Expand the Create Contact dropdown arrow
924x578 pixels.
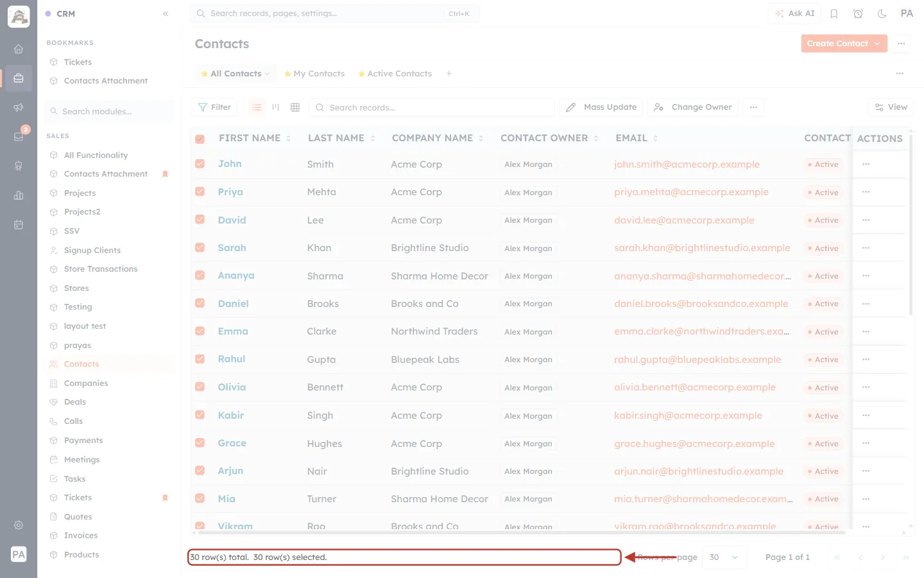878,44
